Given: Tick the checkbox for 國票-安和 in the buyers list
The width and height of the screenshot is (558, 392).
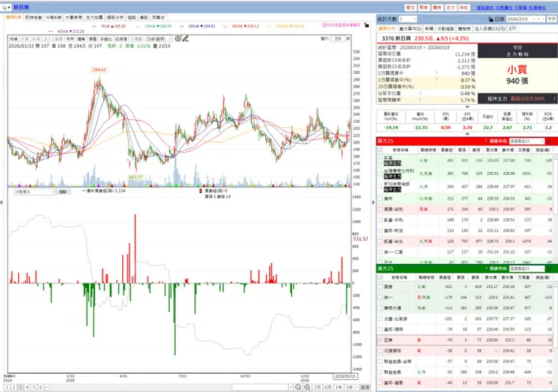Looking at the screenshot, I should [380, 209].
